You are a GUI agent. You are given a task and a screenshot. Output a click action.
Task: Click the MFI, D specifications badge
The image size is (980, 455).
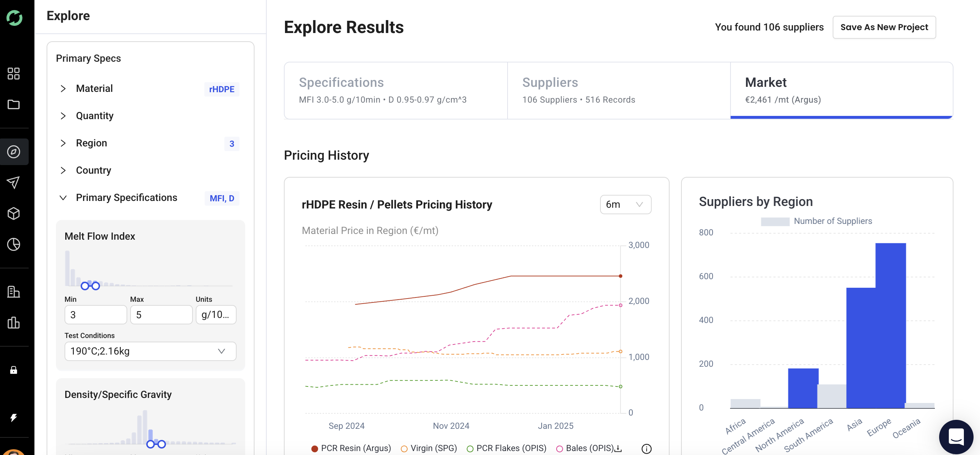[x=222, y=198]
